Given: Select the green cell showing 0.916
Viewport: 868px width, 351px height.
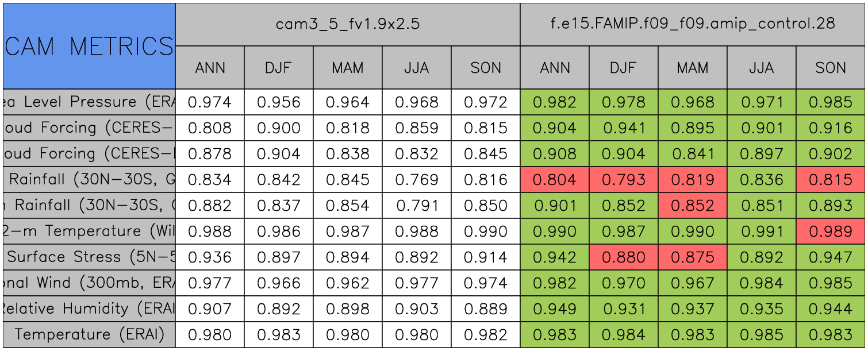Looking at the screenshot, I should 831,128.
